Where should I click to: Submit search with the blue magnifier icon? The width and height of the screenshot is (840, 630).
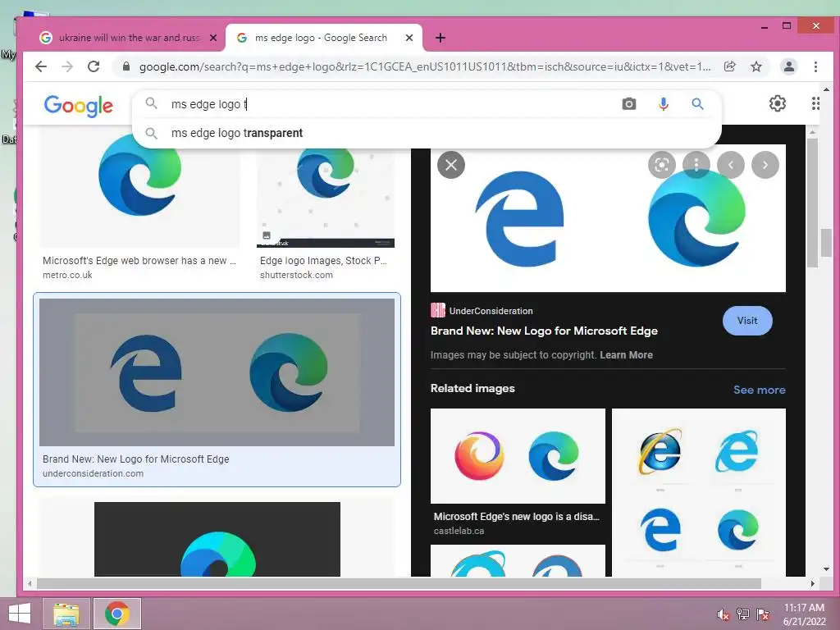(697, 104)
